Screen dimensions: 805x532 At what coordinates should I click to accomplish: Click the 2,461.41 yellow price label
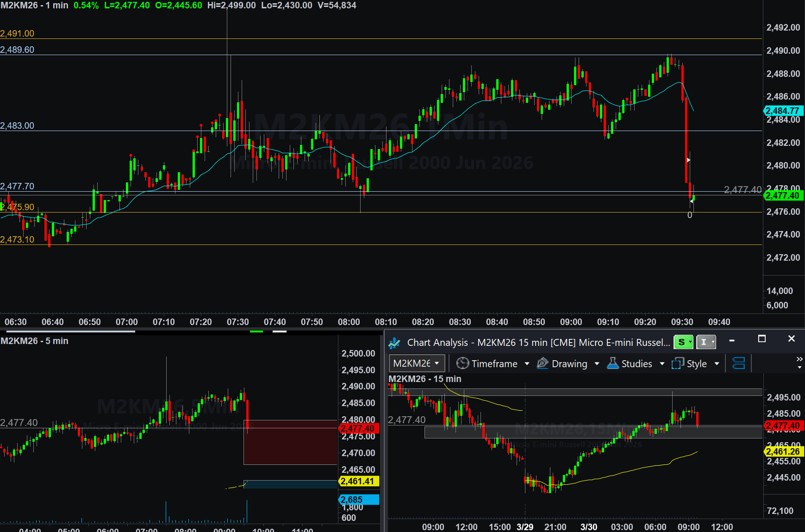click(357, 482)
